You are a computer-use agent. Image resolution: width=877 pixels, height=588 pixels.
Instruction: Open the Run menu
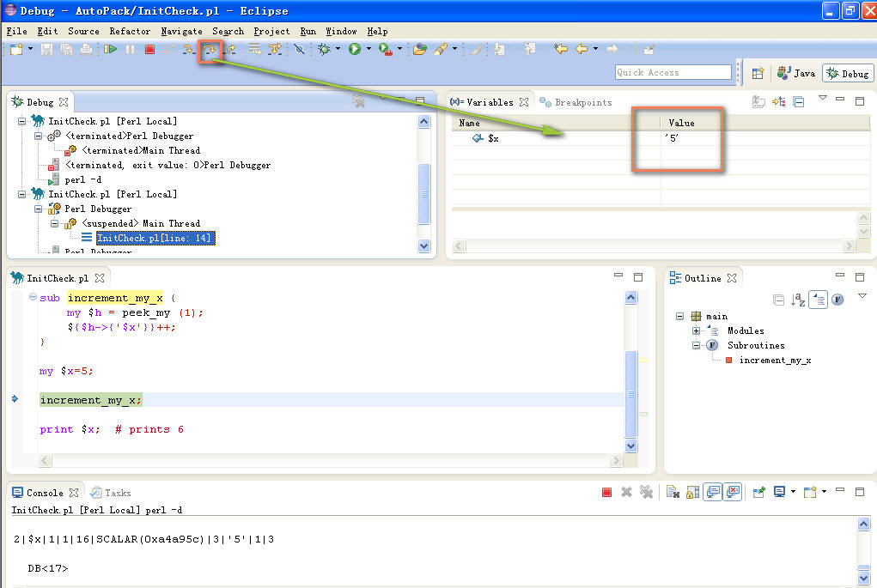[308, 31]
